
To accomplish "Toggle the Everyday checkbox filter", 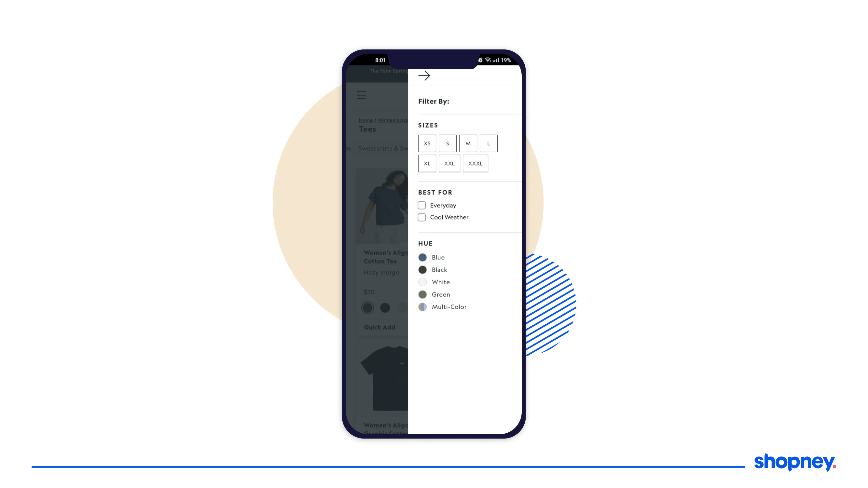I will coord(421,205).
